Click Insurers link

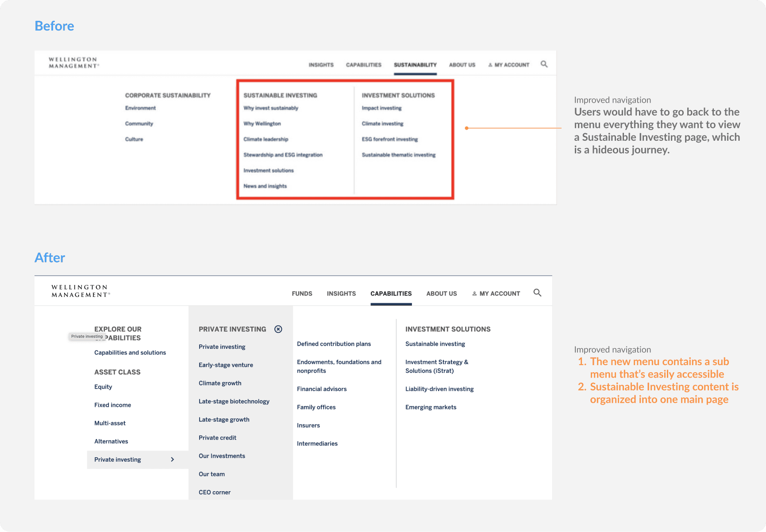pyautogui.click(x=308, y=425)
